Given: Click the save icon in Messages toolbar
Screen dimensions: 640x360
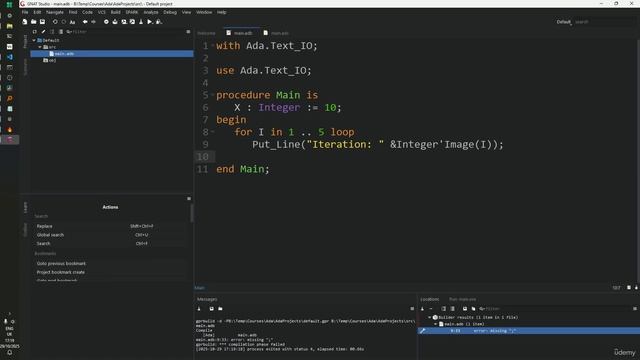Looking at the screenshot, I should tap(211, 309).
